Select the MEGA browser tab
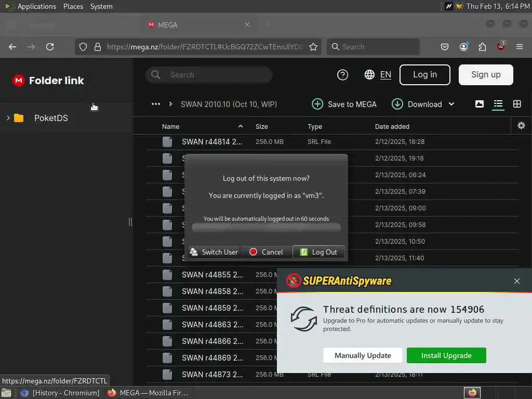The width and height of the screenshot is (532, 399). pos(198,25)
